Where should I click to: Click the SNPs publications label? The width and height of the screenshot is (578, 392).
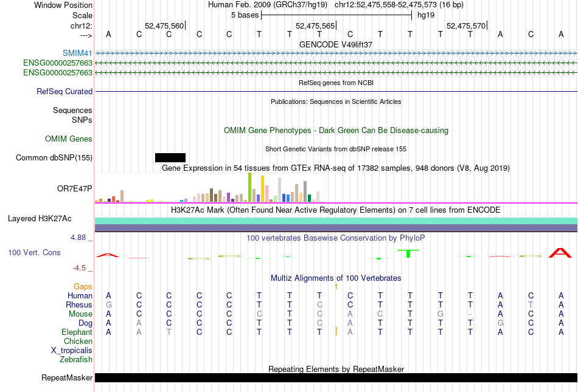point(82,120)
